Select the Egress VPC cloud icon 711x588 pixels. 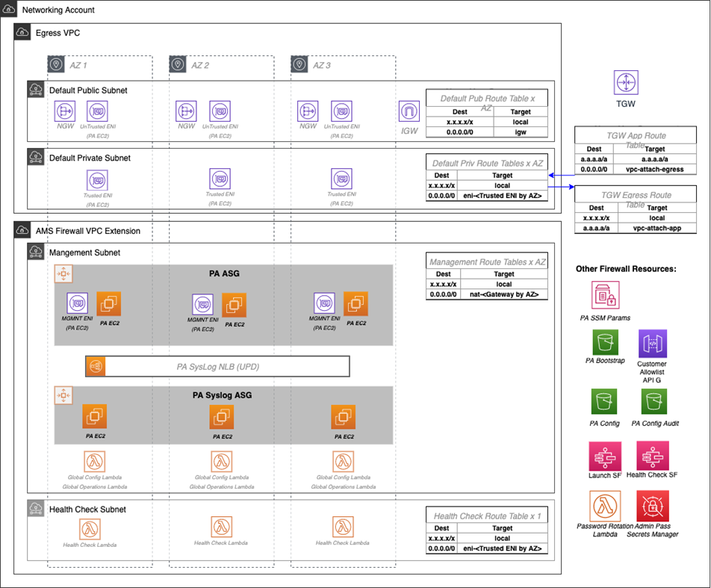22,32
